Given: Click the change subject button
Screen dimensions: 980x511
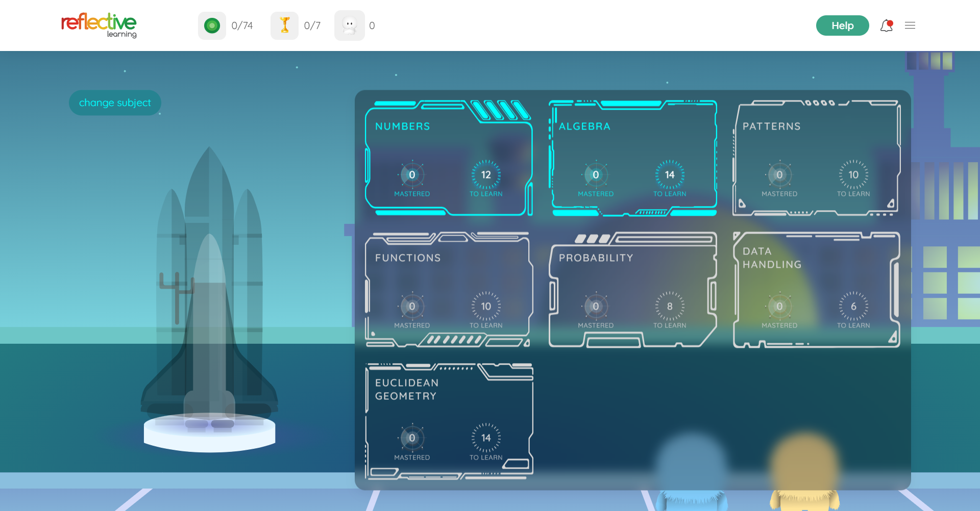Looking at the screenshot, I should 115,103.
